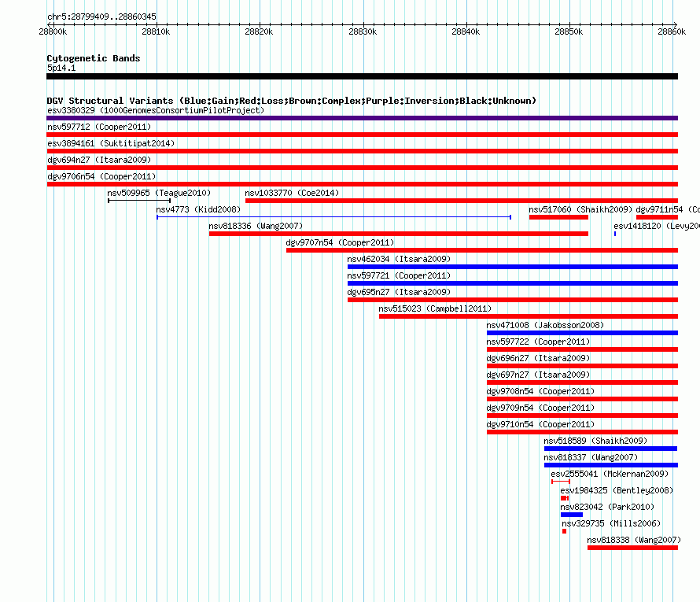Click the nsv462034 (Itsara2009) blue gain bar
Screen dimensions: 700x602
tap(513, 267)
